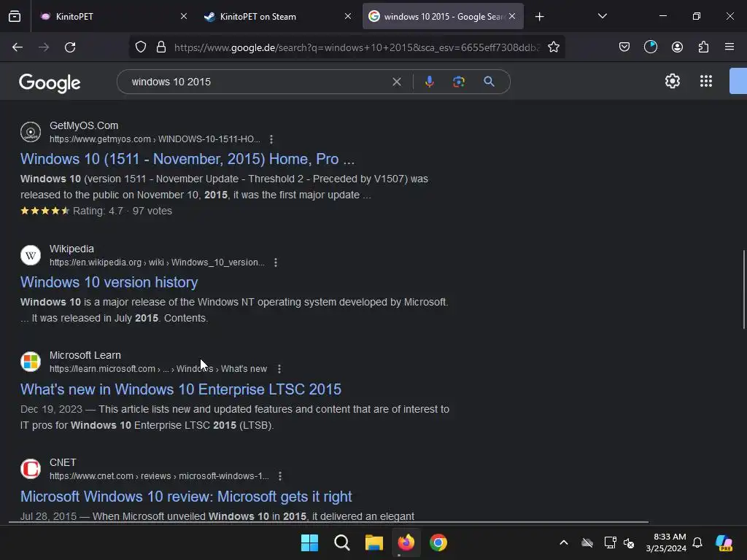747x560 pixels.
Task: Submit search with magnifier icon
Action: pos(489,82)
